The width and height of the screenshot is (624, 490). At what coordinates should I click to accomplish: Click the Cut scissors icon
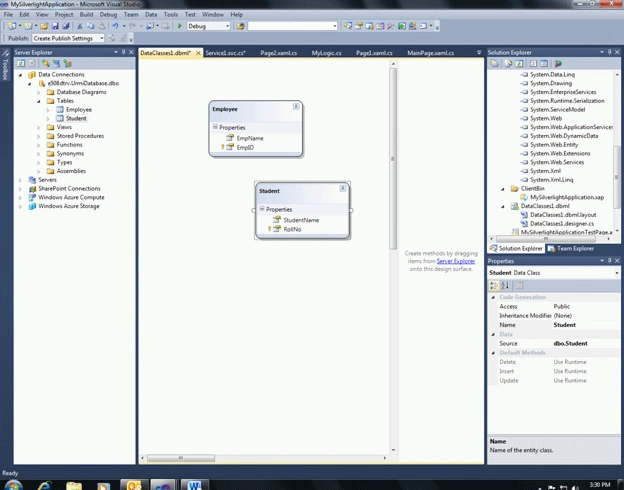tap(80, 26)
